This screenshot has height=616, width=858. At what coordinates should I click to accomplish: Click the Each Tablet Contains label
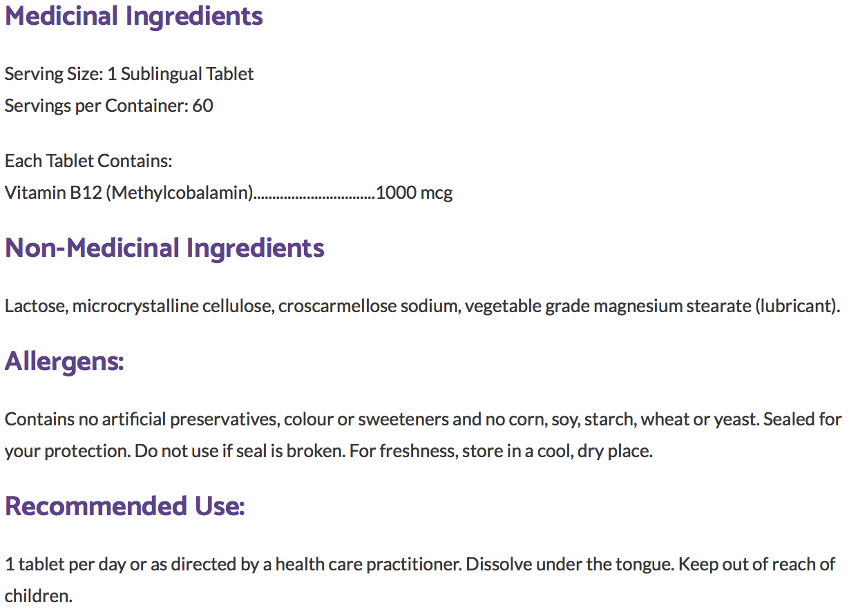(x=88, y=161)
